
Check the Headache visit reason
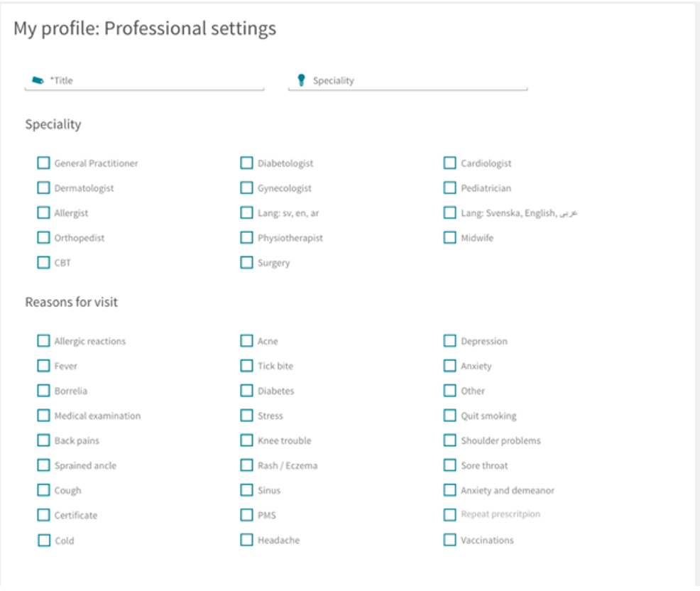[246, 540]
